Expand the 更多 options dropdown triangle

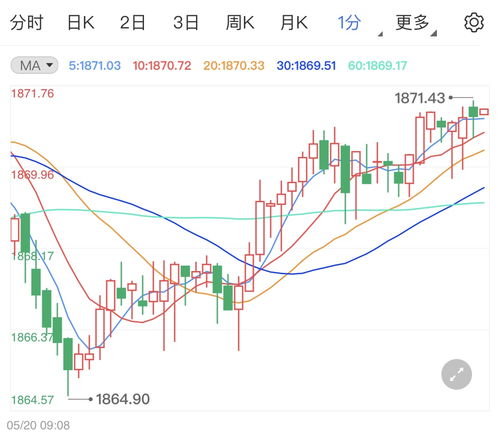click(x=433, y=33)
